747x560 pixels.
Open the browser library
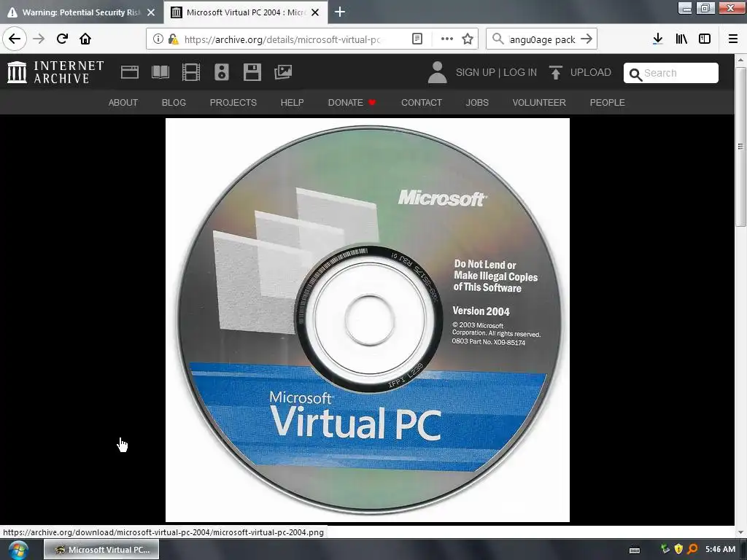coord(682,39)
